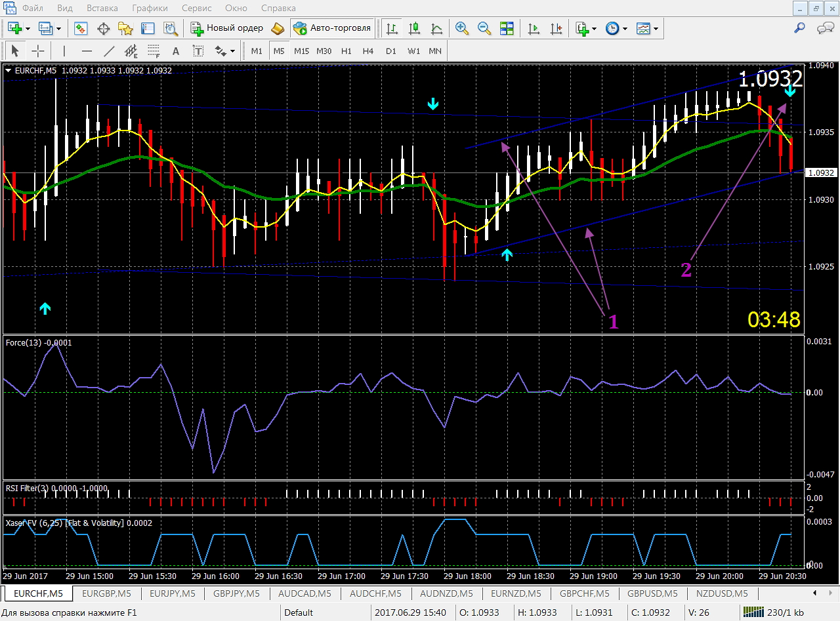The image size is (840, 621).
Task: Zoom in on the chart
Action: 462,28
